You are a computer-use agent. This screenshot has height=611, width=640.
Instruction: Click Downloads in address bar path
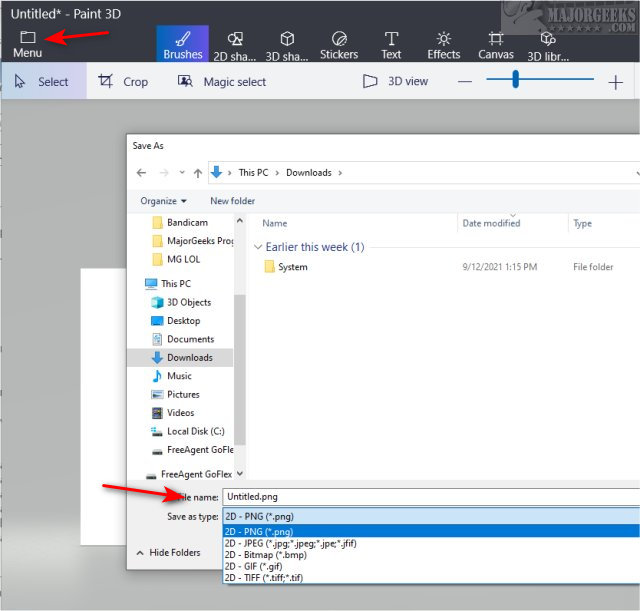coord(309,173)
